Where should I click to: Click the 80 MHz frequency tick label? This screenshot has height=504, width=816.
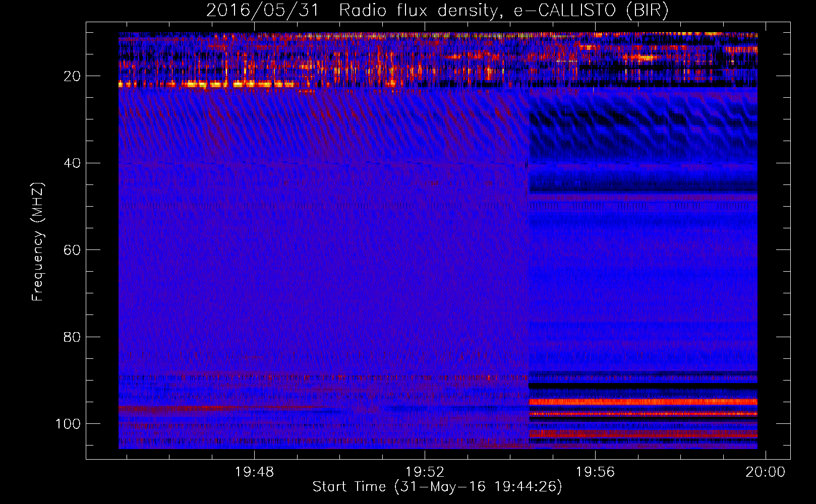click(x=72, y=337)
